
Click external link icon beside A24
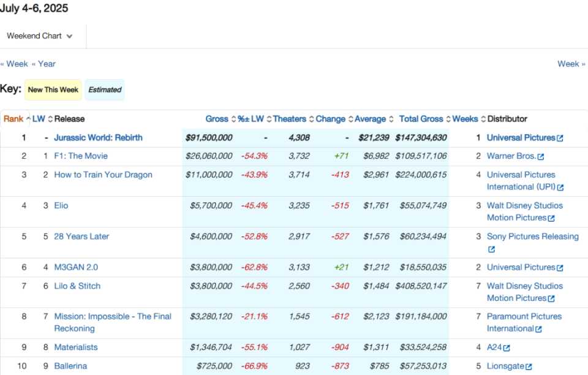coord(507,348)
